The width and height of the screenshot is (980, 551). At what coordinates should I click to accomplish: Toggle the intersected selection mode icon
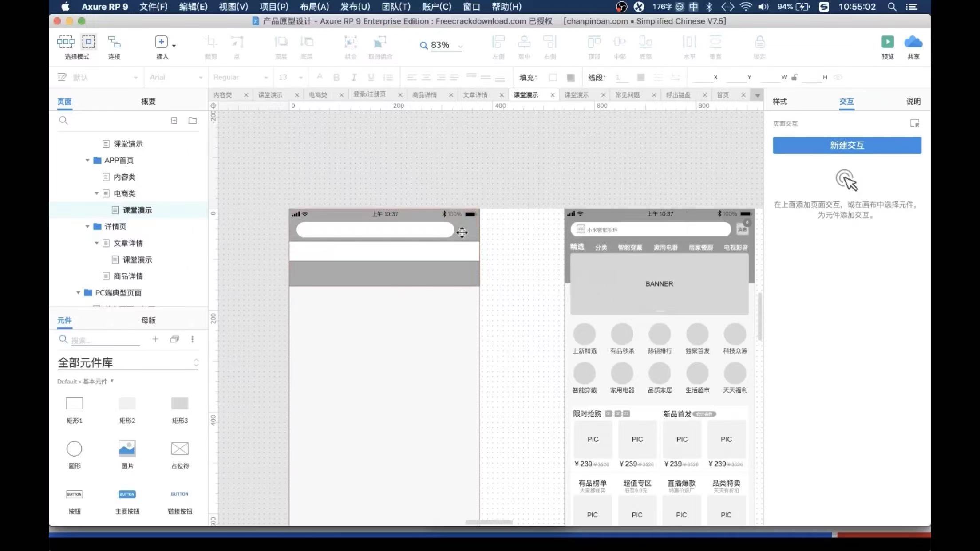click(x=66, y=42)
